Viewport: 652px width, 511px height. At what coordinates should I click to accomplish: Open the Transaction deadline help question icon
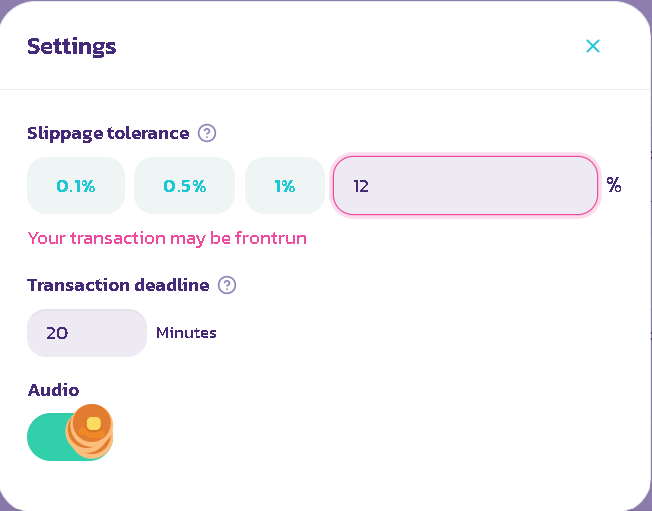pos(227,285)
